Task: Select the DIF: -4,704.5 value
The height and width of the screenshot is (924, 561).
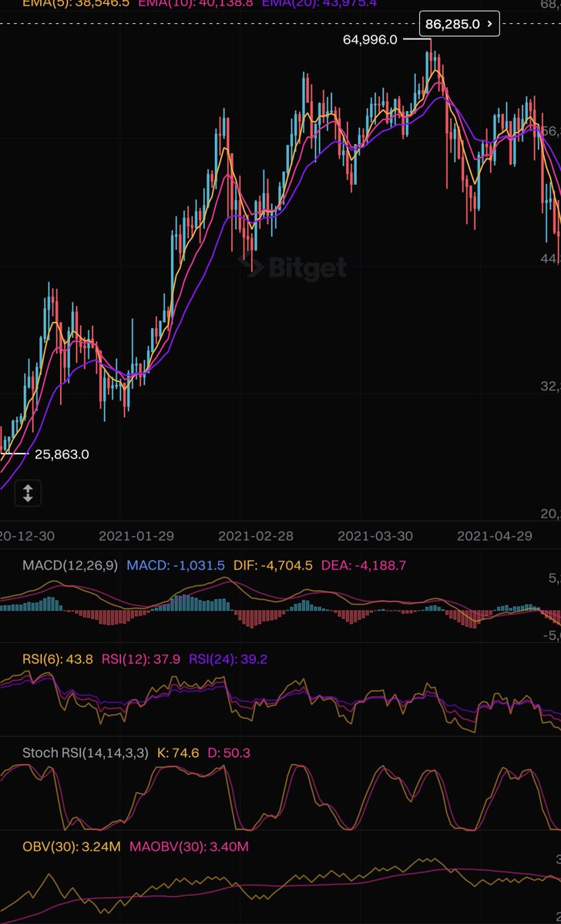Action: [272, 565]
